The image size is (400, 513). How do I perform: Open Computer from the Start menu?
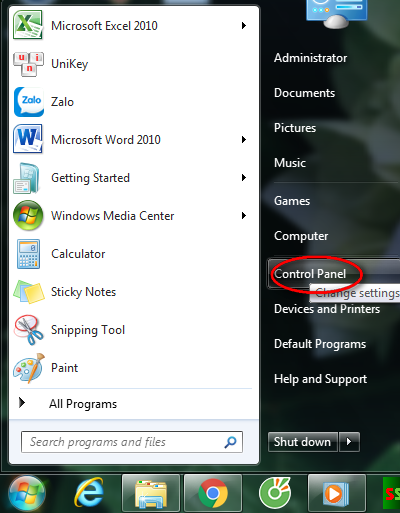pos(301,236)
